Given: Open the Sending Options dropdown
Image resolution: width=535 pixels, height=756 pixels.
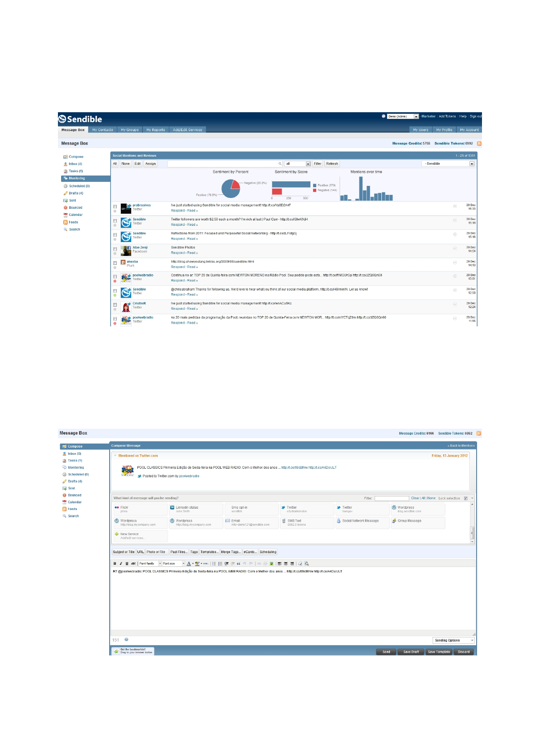Looking at the screenshot, I should click(454, 640).
